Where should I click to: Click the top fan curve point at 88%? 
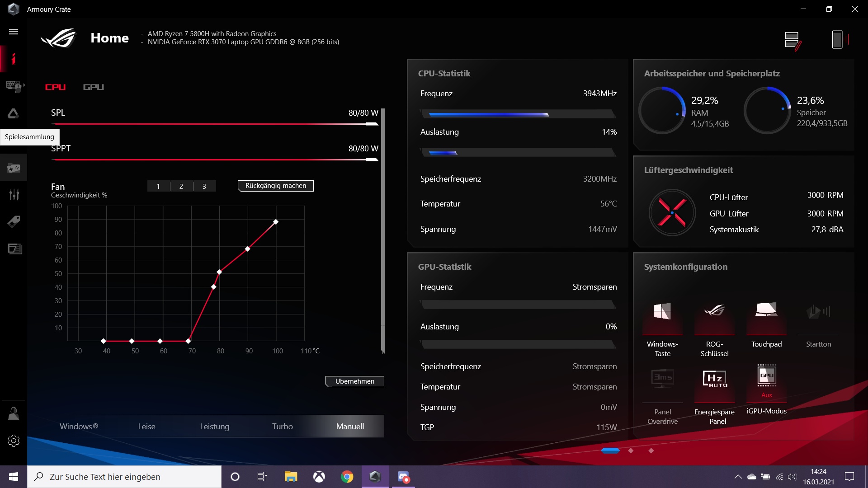[x=276, y=222]
